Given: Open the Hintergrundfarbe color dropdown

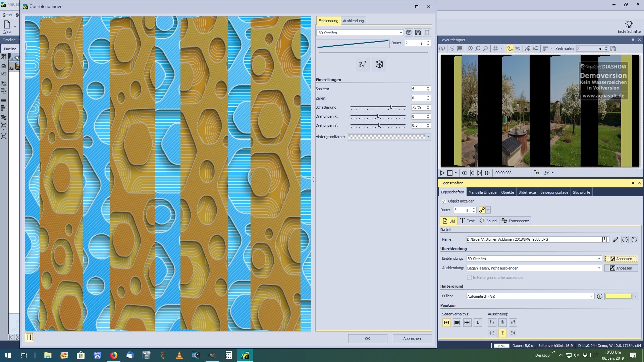Looking at the screenshot, I should (428, 137).
